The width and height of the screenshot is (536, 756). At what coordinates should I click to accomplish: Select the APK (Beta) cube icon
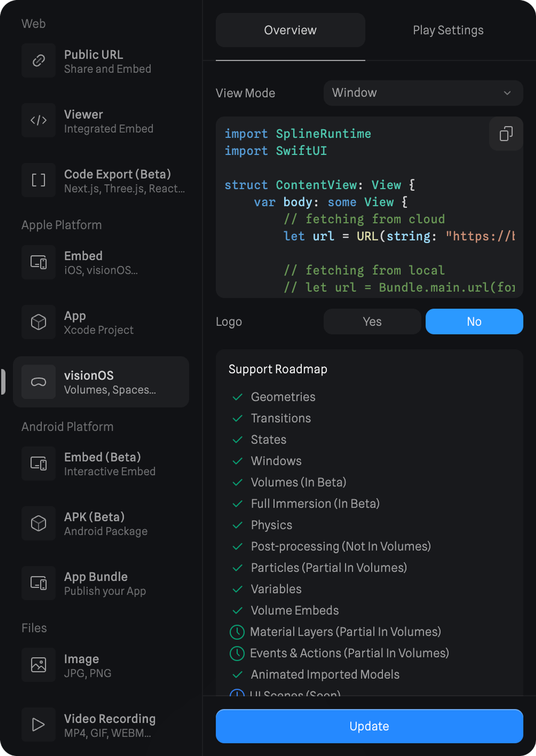pyautogui.click(x=39, y=523)
